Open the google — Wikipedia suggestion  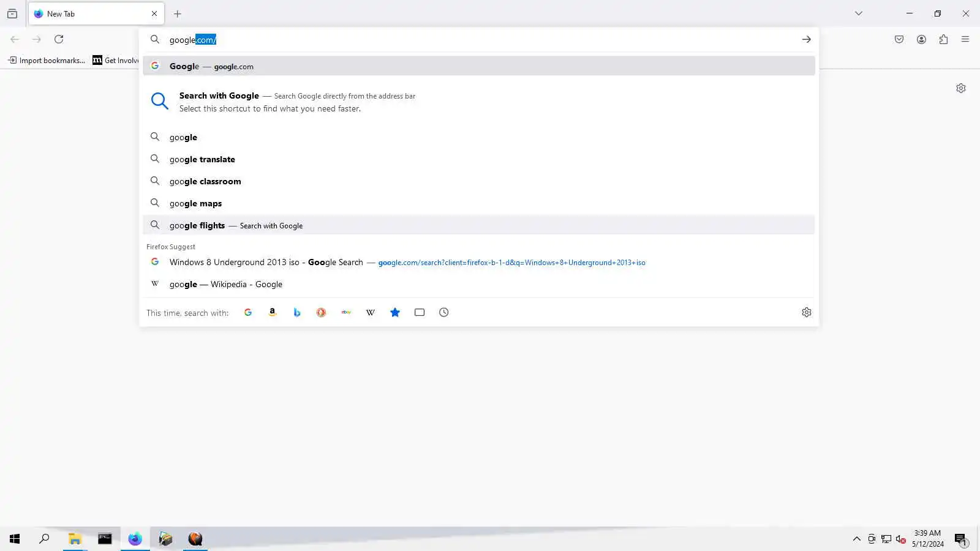click(479, 284)
